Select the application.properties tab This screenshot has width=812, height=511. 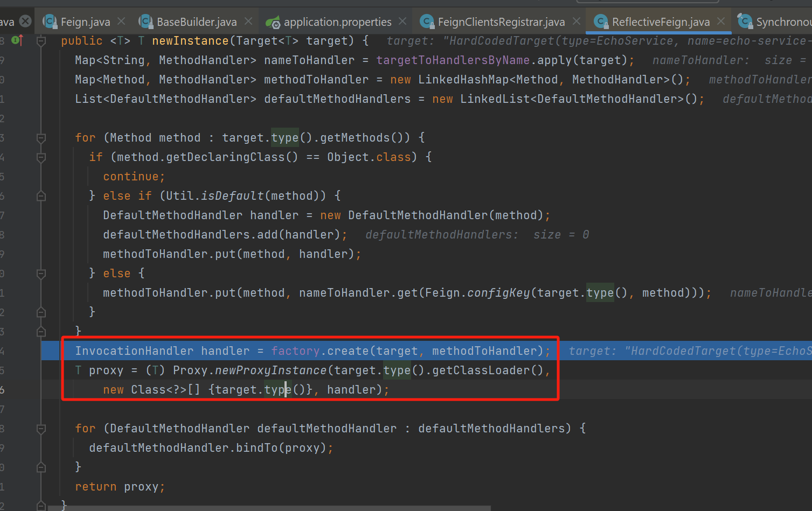337,22
